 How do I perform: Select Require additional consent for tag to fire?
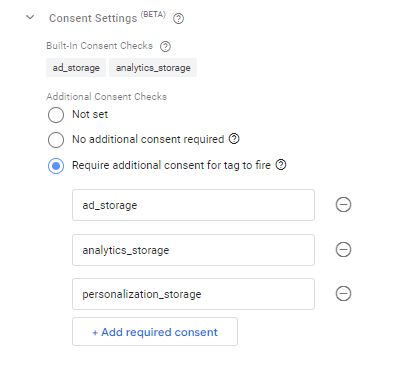[x=56, y=166]
